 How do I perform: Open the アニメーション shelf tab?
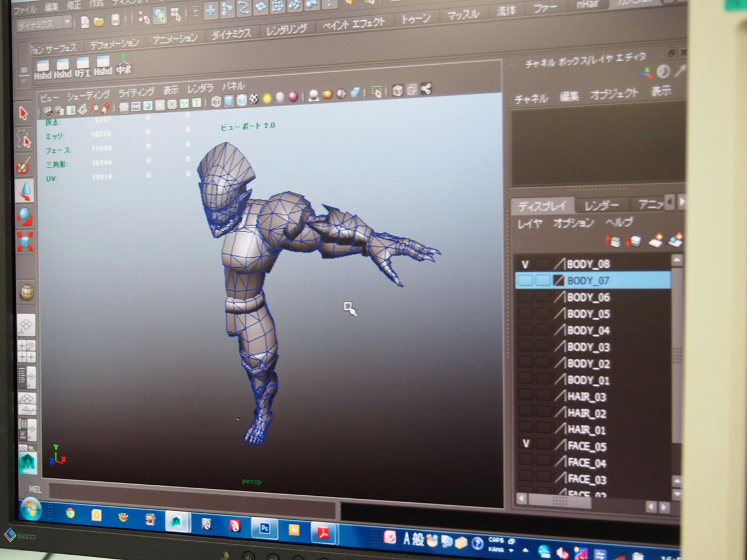pos(176,39)
